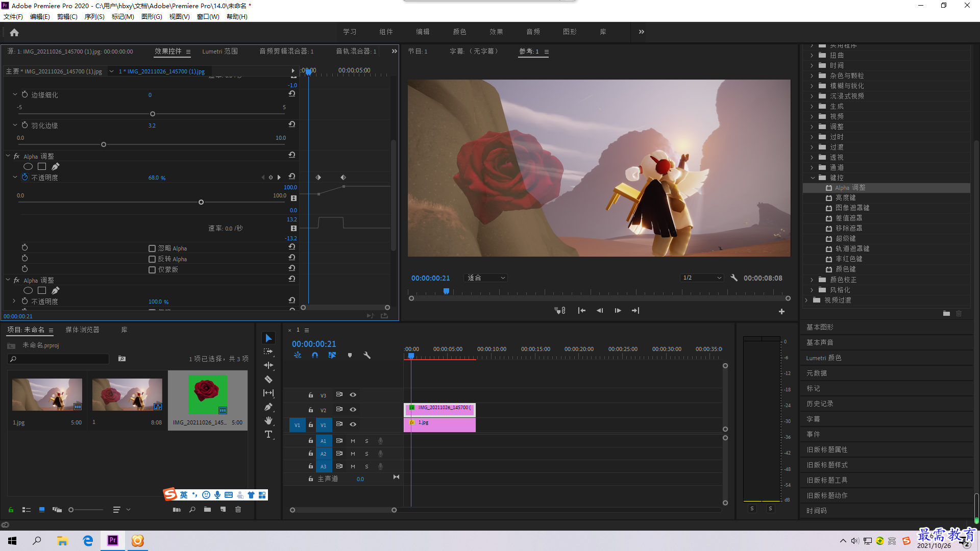Select the Slip tool
Image resolution: width=980 pixels, height=551 pixels.
click(x=268, y=393)
